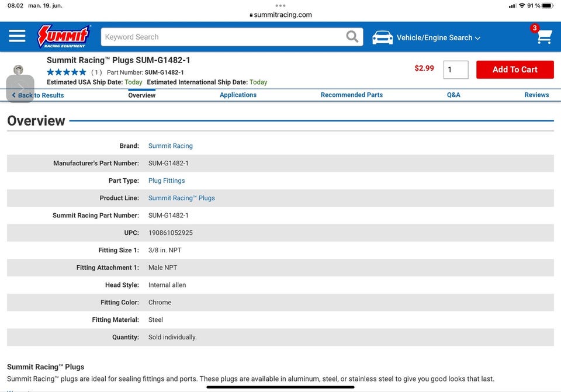Viewport: 561px width, 392px height.
Task: Tap the Wi-Fi status icon
Action: click(x=522, y=6)
